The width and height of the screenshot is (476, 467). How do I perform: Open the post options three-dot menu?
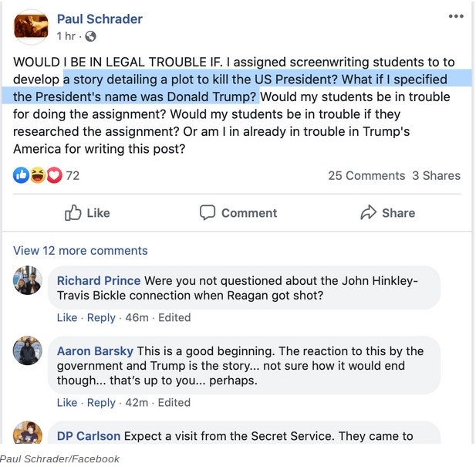tap(456, 16)
